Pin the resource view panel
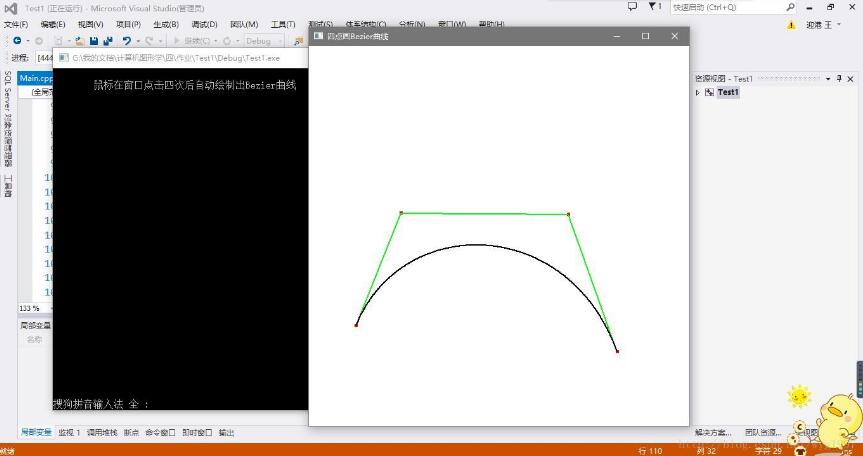 (x=839, y=79)
